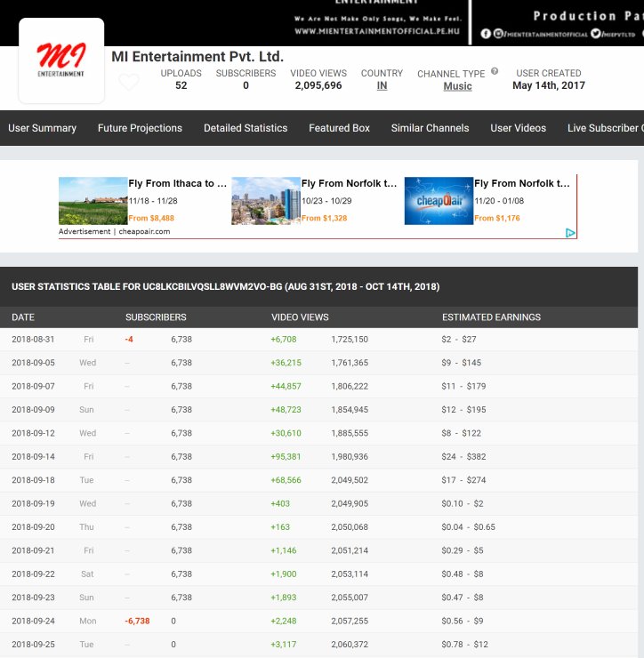
Task: Open the Twitter icon in banner
Action: [x=595, y=34]
